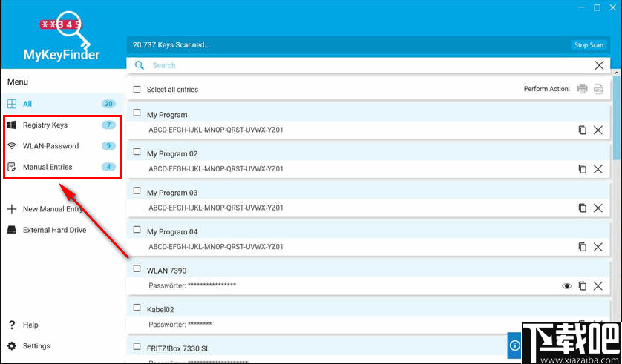Clear the search with the X icon

coord(600,65)
